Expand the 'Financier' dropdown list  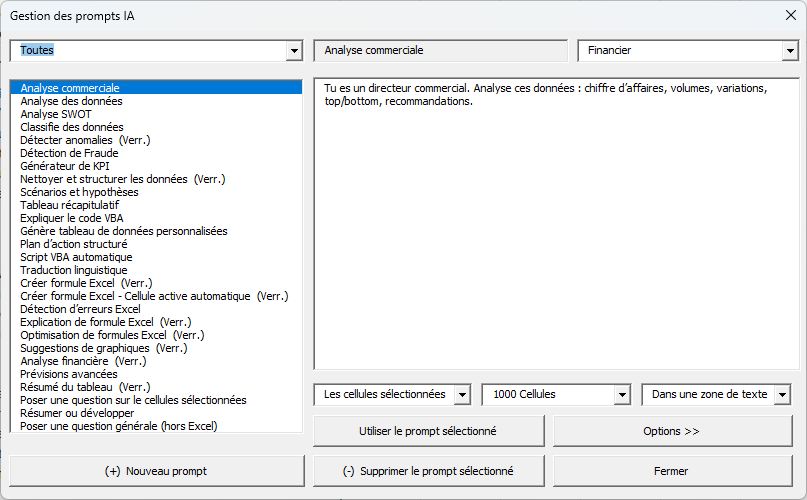[x=788, y=50]
